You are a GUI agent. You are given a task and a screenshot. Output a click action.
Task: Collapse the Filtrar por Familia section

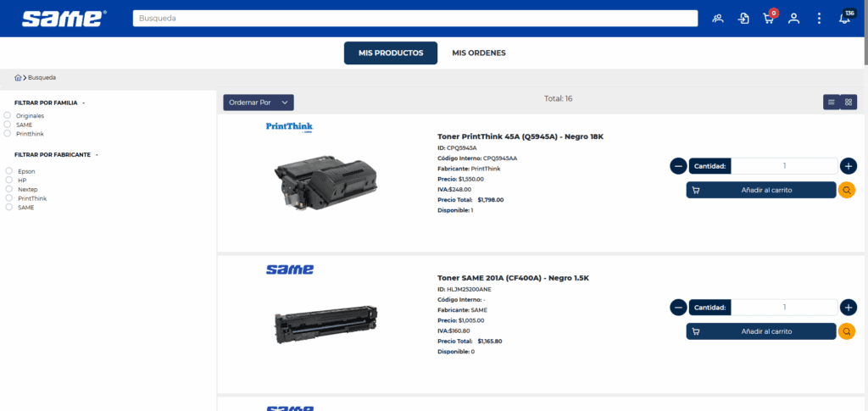click(x=84, y=103)
